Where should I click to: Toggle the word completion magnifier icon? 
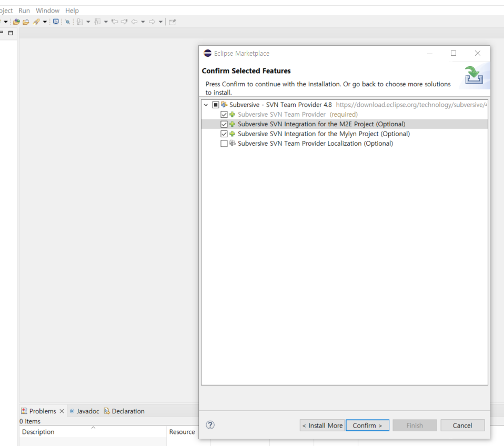[67, 22]
